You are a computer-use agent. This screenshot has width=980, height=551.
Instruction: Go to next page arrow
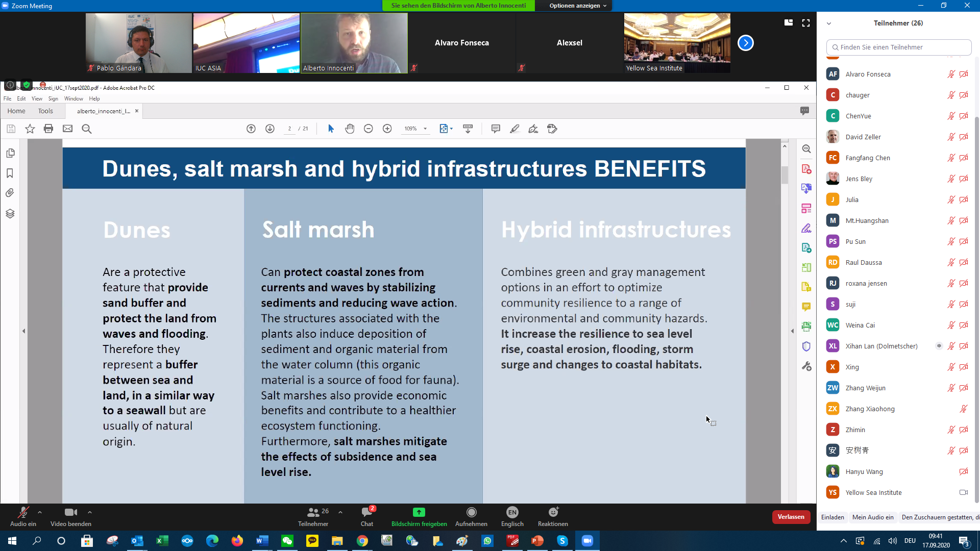[x=270, y=129]
